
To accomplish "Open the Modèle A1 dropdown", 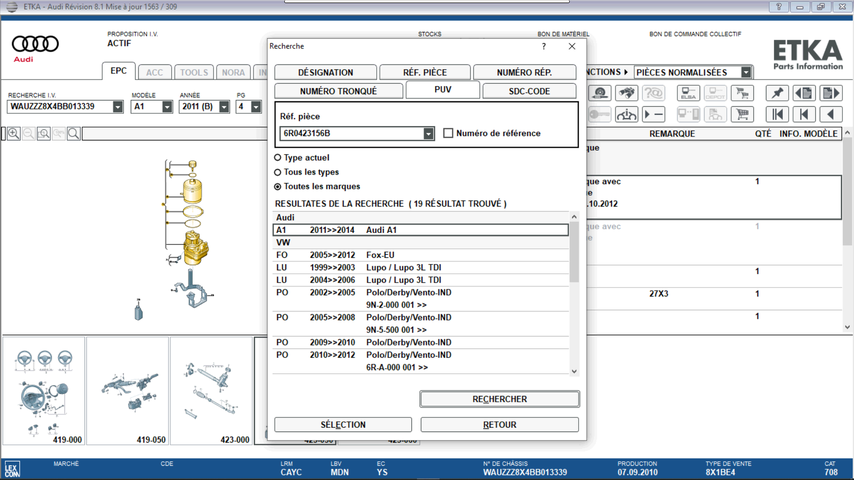I will tap(167, 107).
